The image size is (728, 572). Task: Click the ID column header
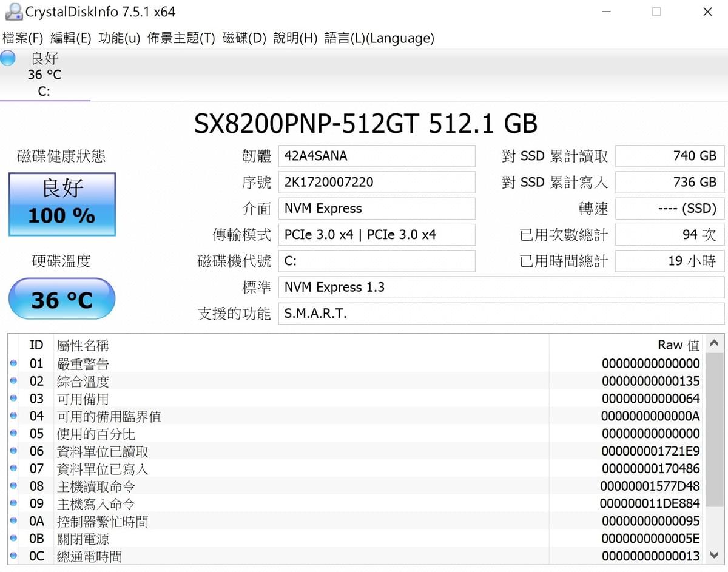pos(36,345)
